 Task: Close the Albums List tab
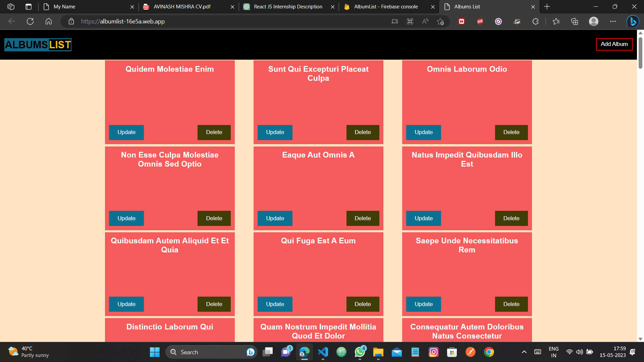pyautogui.click(x=533, y=7)
